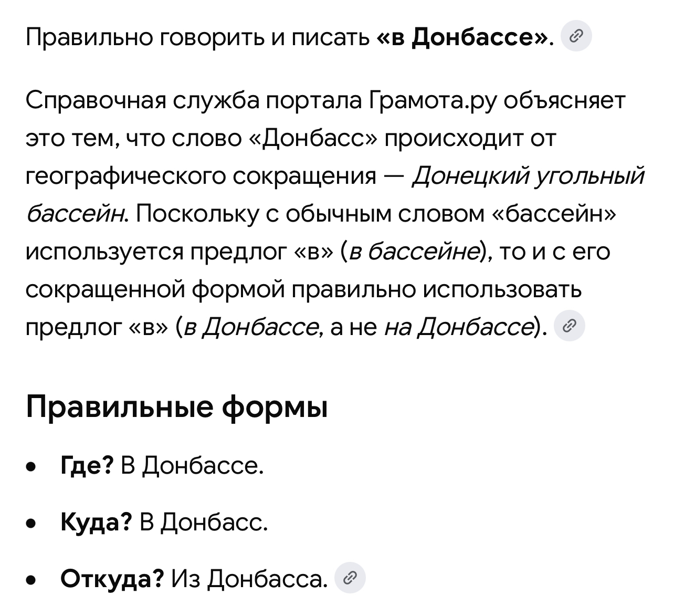Select the «Куда?» bold label

click(96, 522)
